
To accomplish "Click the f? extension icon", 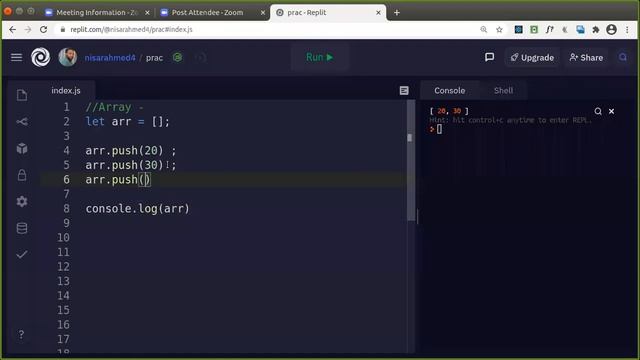I will 549,29.
